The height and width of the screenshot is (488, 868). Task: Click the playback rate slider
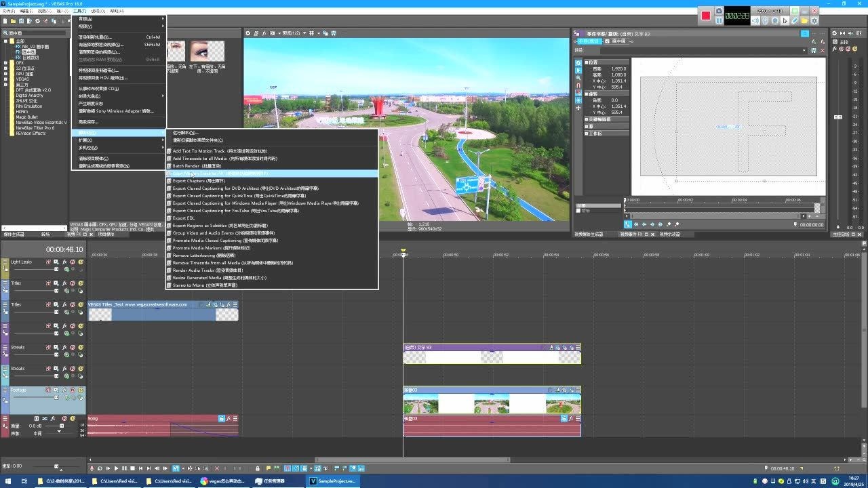click(56, 466)
